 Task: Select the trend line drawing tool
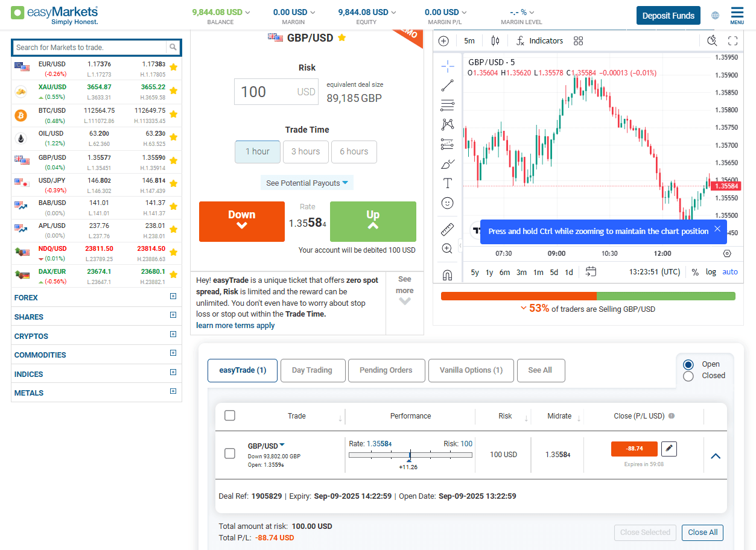[x=447, y=86]
